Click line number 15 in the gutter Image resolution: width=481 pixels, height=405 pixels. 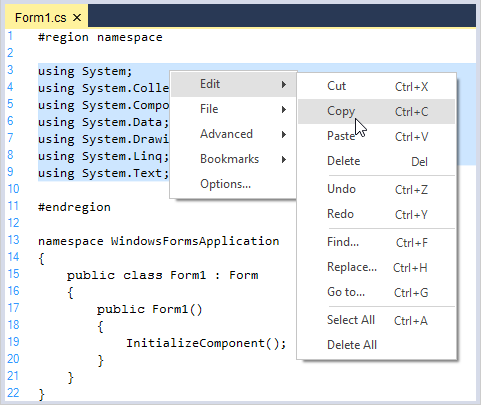[x=13, y=274]
